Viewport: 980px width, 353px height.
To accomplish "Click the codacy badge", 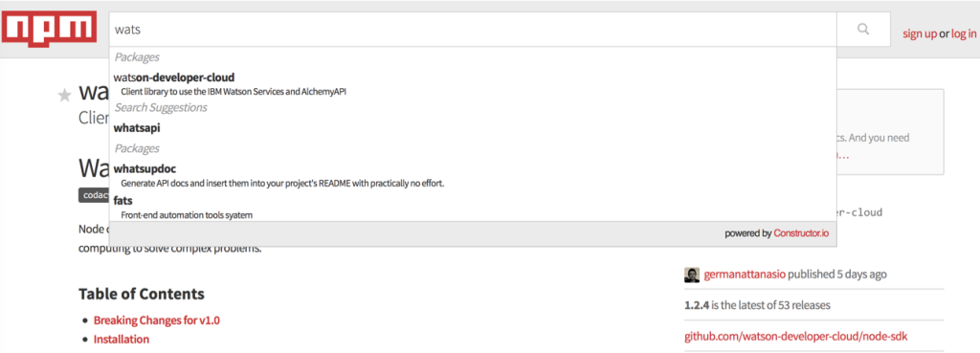I will 94,195.
